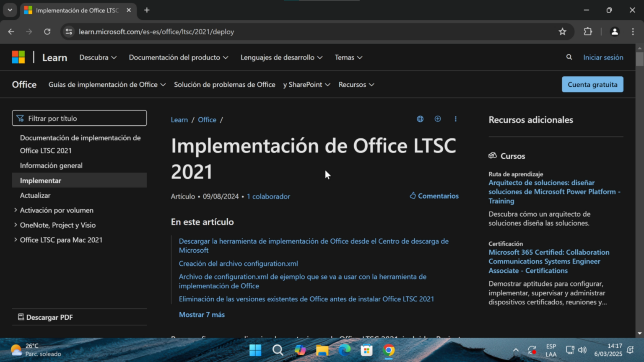
Task: Click the filter icon inside 'Filtrar por título'
Action: [x=20, y=118]
